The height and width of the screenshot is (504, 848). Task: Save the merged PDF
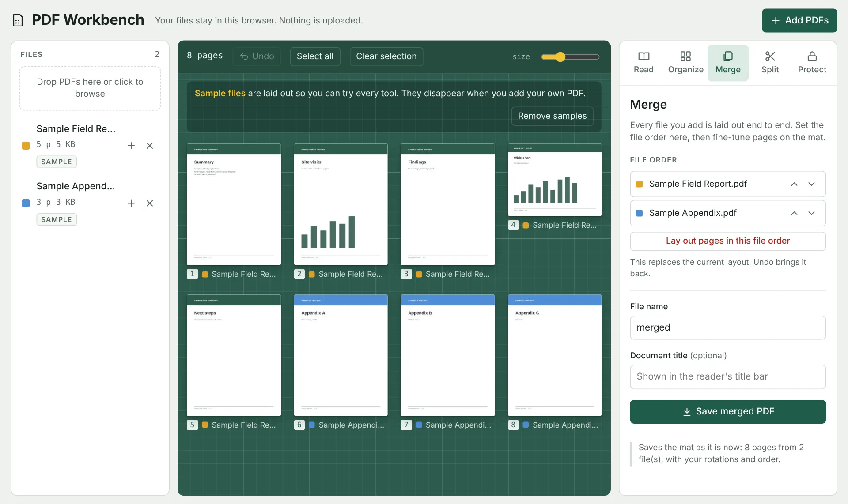click(728, 412)
